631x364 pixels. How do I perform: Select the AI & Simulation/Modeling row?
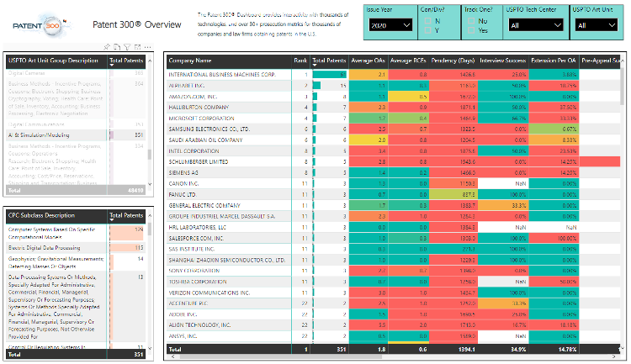pyautogui.click(x=76, y=135)
